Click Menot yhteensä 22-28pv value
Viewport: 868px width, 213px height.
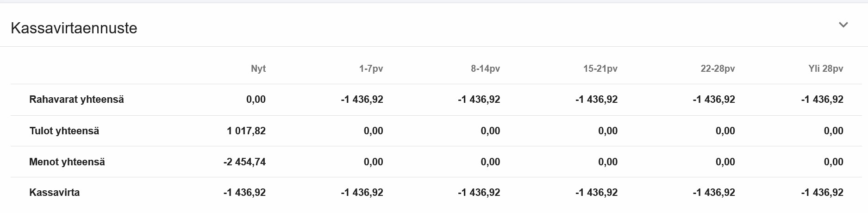725,162
